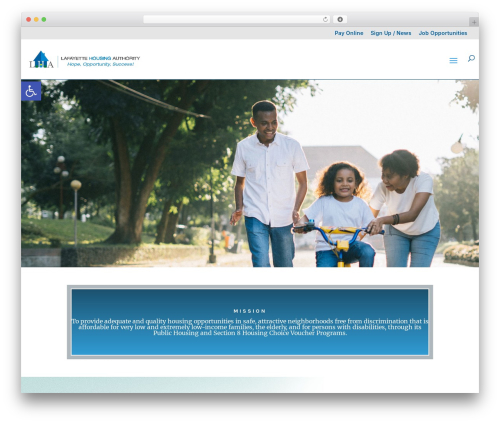Close window with red traffic light button
Viewport: 500px width, 423px height.
tap(29, 20)
